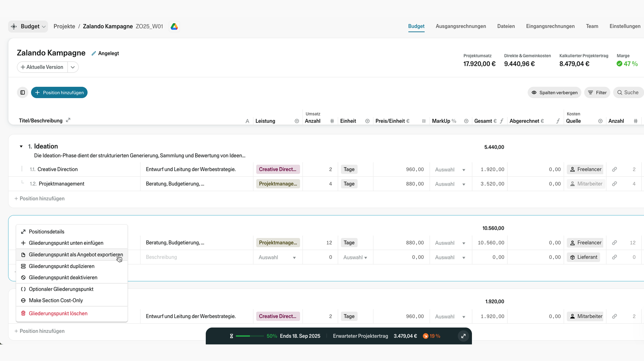Choose Optionaler Gliederungspunkt

click(x=72, y=289)
